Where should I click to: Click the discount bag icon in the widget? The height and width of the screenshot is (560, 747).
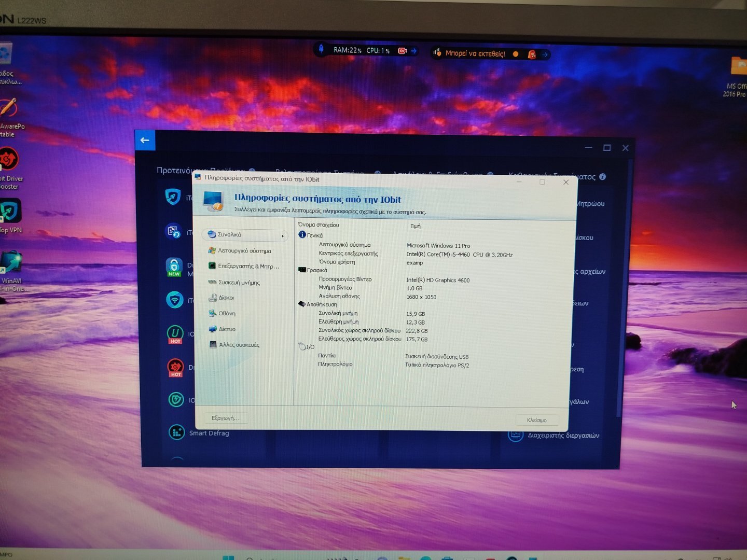[532, 54]
